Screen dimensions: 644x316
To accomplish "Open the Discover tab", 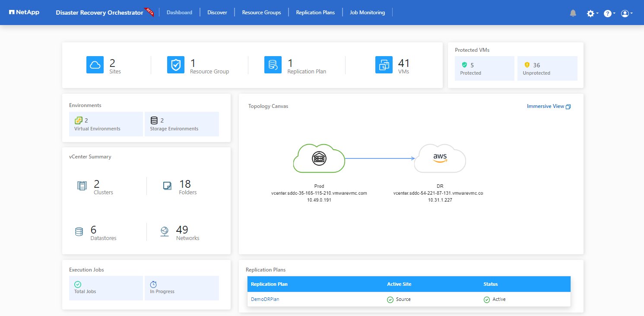I will tap(217, 13).
